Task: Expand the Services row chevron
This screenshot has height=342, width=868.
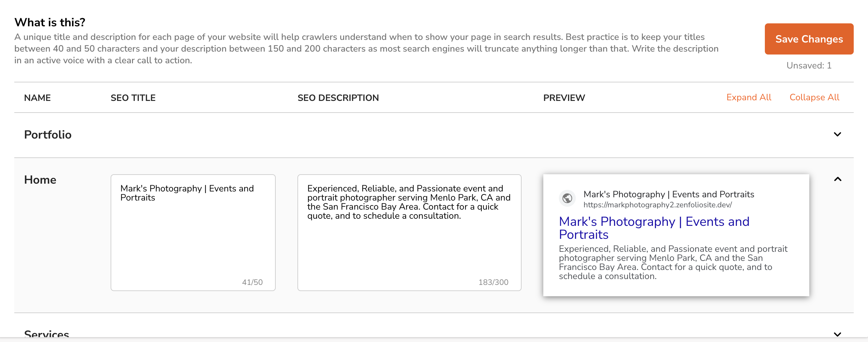Action: pyautogui.click(x=837, y=334)
